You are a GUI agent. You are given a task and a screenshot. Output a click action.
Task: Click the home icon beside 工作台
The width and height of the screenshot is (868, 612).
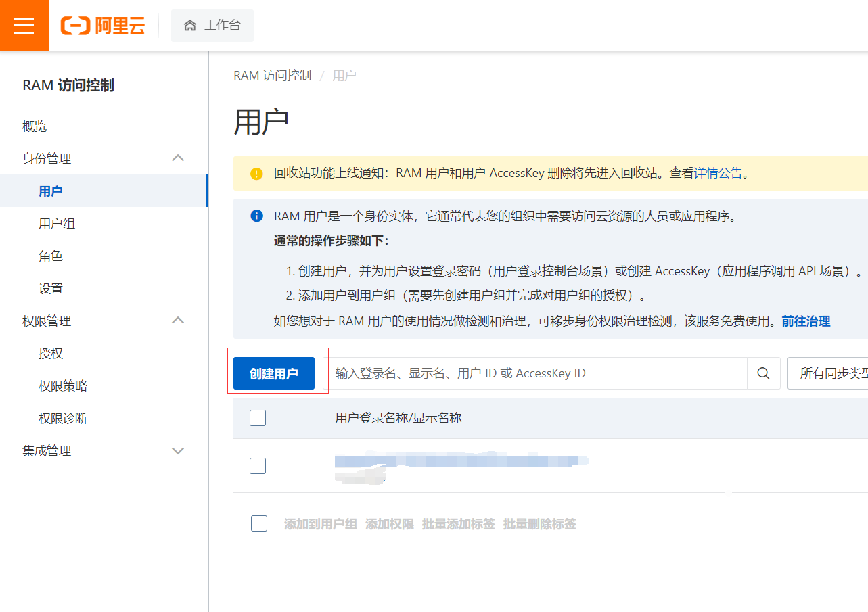190,26
